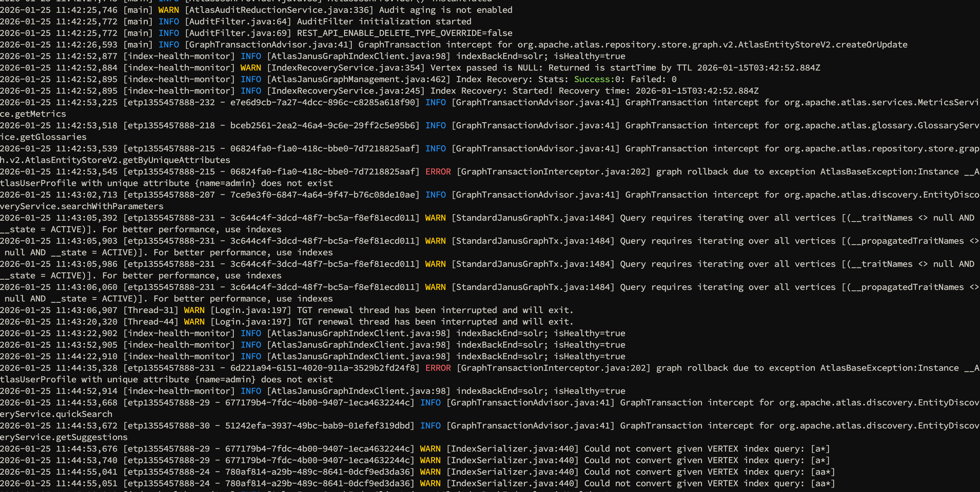Click the eryService.getSuggestions wrapped text

pos(63,437)
